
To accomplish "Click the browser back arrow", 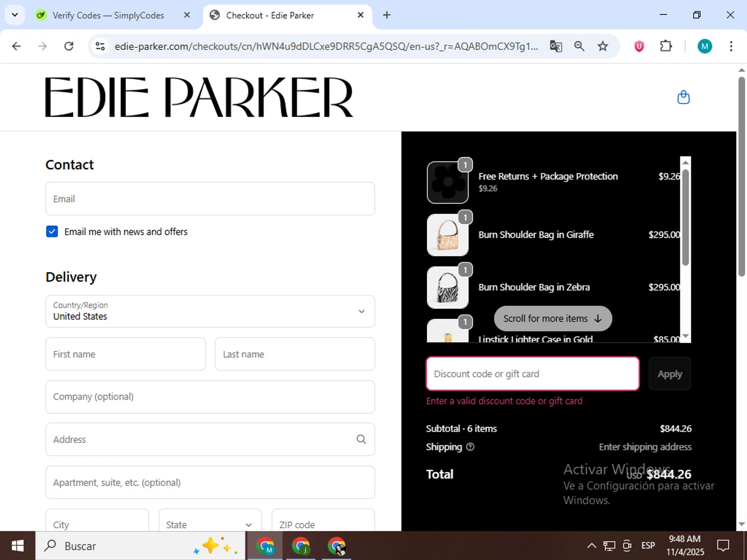I will [16, 46].
